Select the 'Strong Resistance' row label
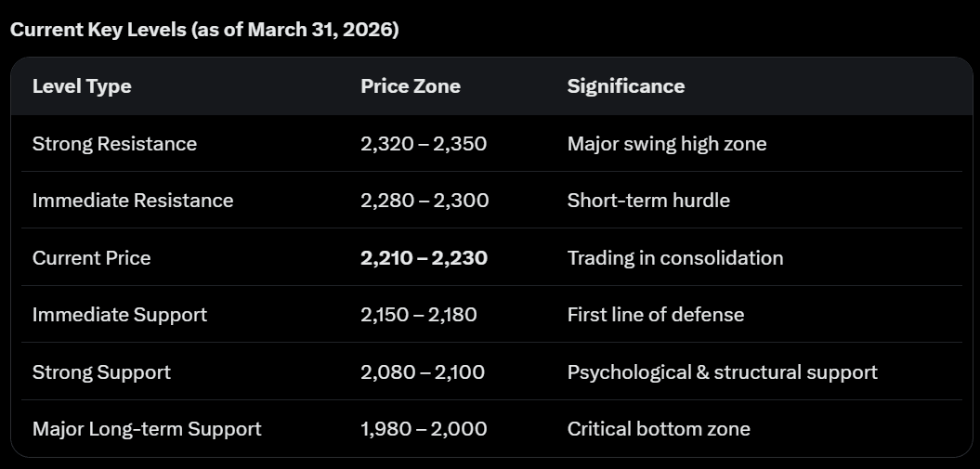The height and width of the screenshot is (469, 980). click(x=114, y=144)
